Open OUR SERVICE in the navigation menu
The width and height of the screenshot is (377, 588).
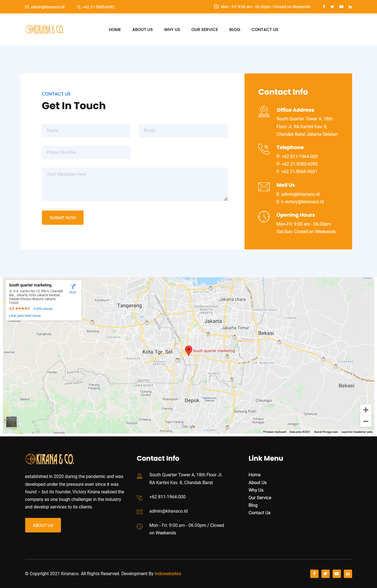click(205, 30)
